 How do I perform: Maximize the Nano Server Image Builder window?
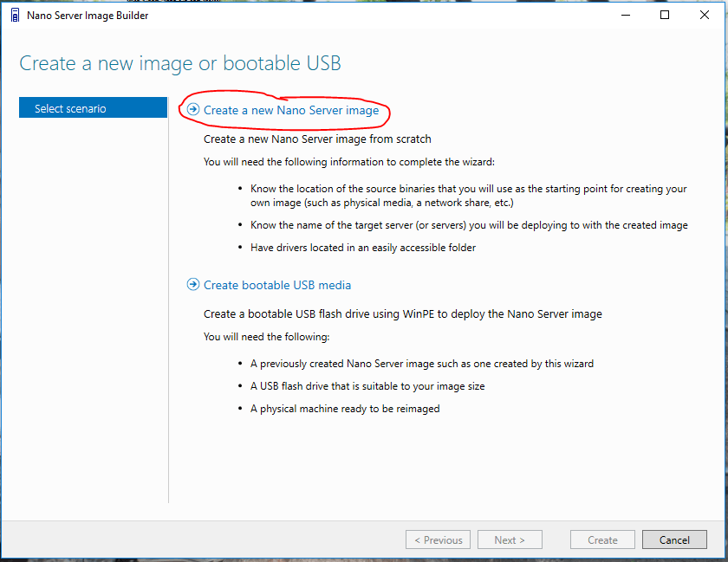click(x=665, y=16)
